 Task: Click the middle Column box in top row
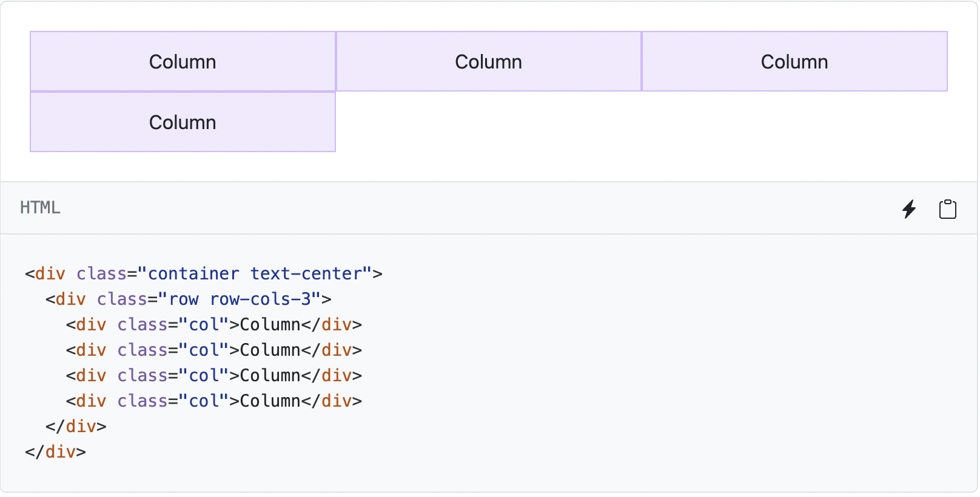488,62
